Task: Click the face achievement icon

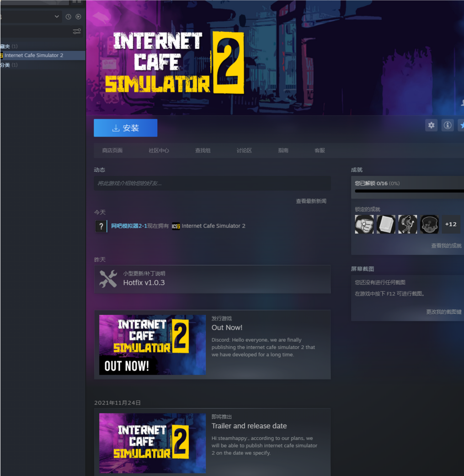Action: (429, 224)
